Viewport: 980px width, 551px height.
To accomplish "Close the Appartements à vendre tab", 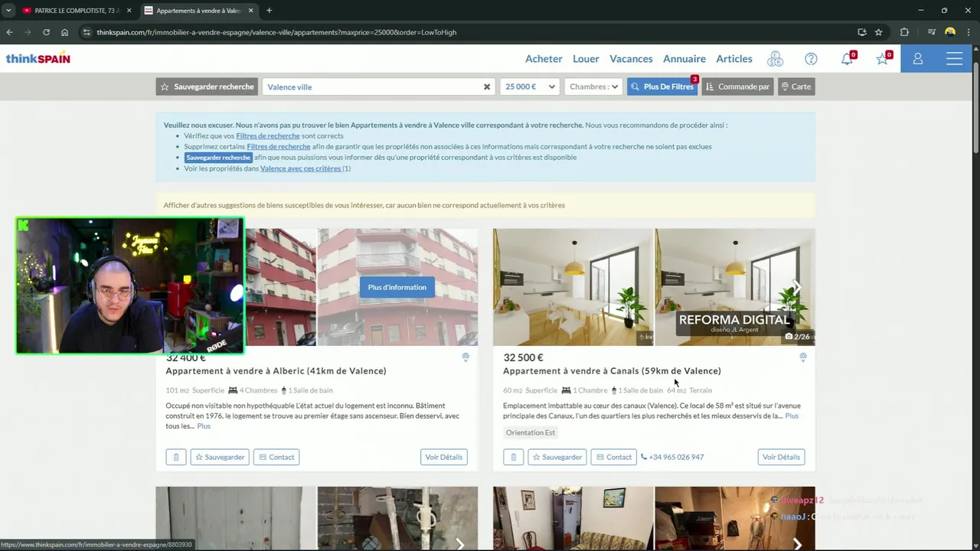I will 250,11.
